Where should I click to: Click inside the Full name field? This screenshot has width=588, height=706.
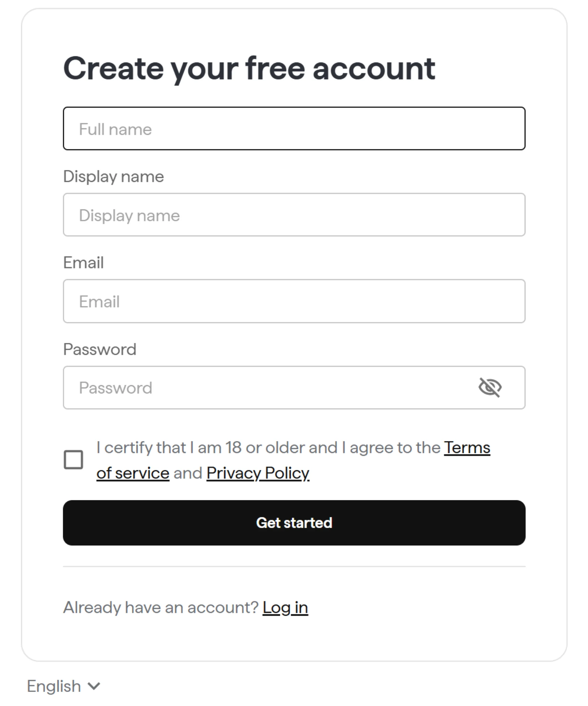[294, 128]
